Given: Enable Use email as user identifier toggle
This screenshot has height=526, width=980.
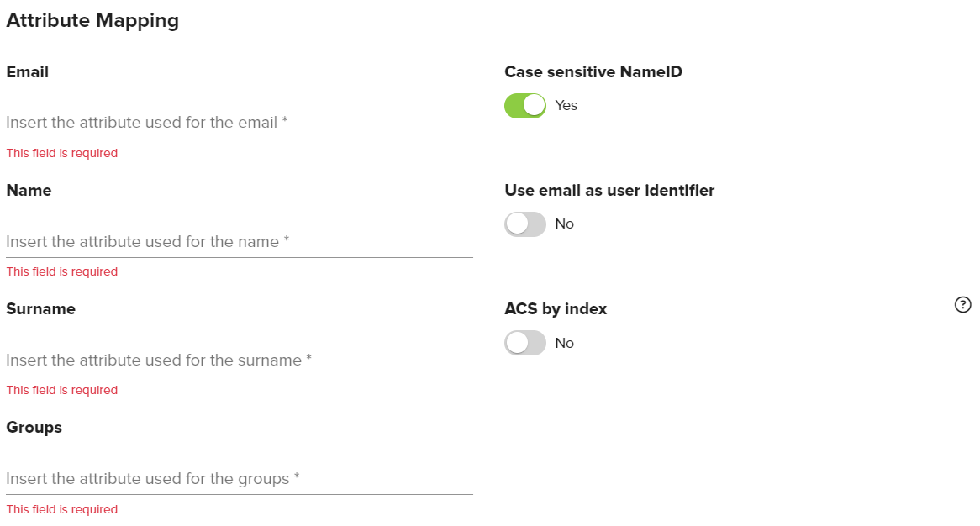Looking at the screenshot, I should point(525,224).
